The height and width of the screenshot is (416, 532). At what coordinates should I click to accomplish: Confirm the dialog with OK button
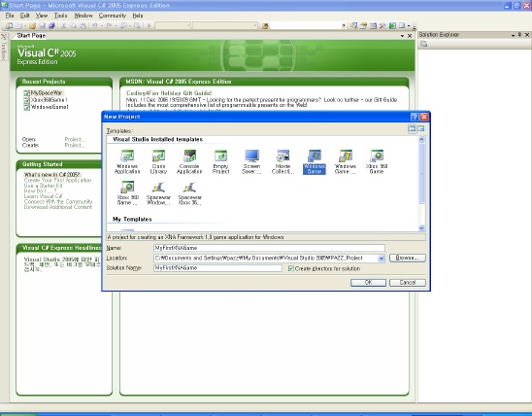(x=368, y=283)
